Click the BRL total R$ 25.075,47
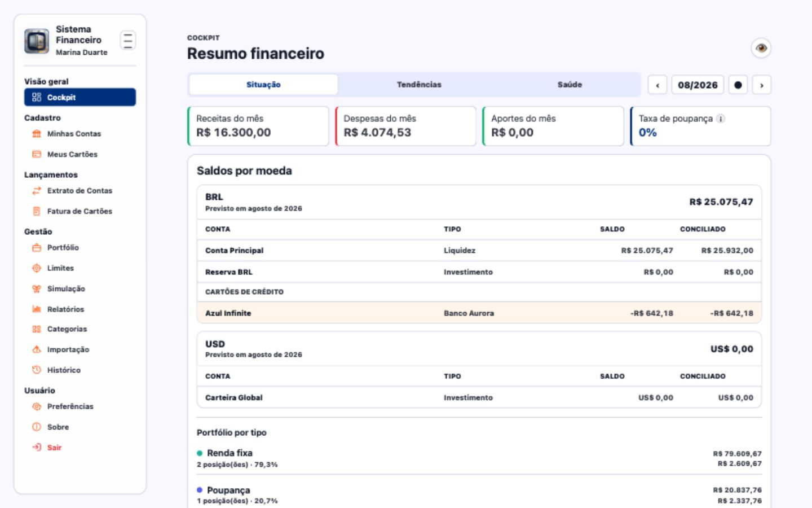Image resolution: width=812 pixels, height=508 pixels. (x=721, y=202)
